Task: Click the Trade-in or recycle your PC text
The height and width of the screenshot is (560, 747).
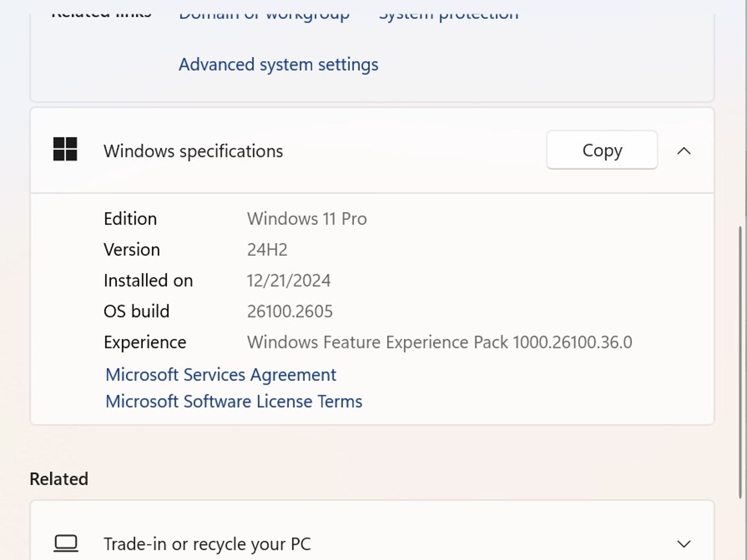Action: click(207, 544)
